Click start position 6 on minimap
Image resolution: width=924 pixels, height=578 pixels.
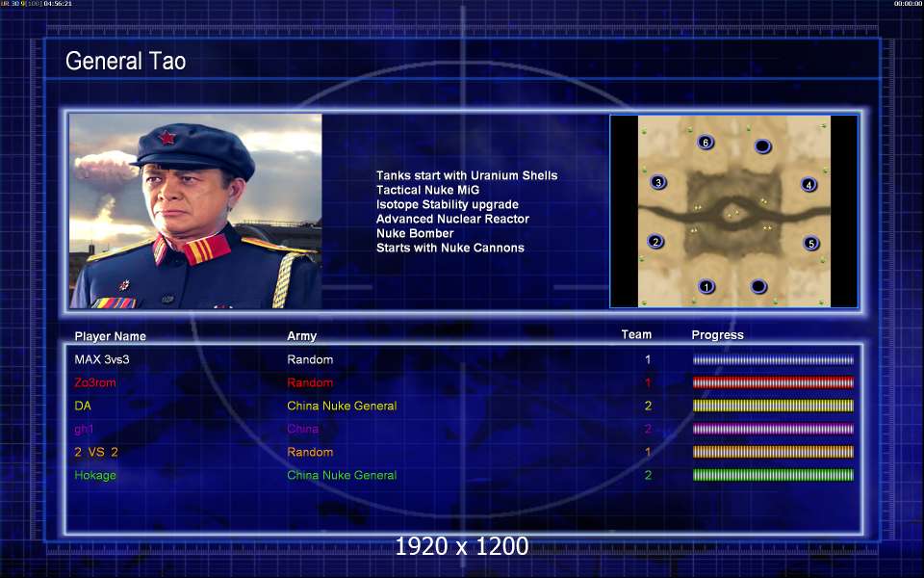tap(706, 143)
